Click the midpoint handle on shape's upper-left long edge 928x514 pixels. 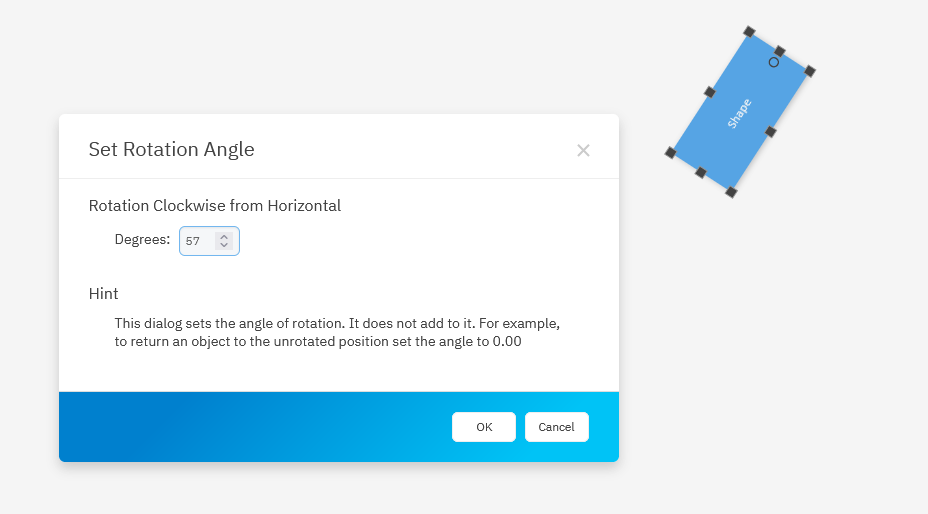coord(709,92)
